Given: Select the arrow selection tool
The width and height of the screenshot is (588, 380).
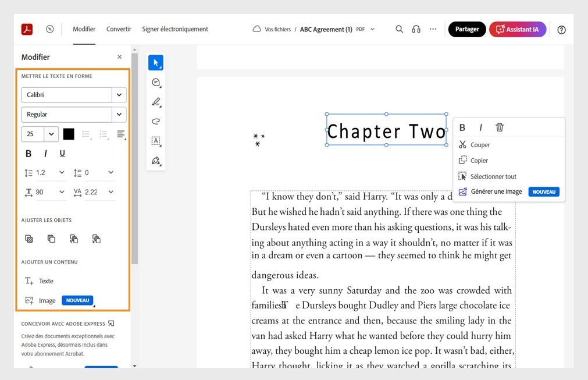Looking at the screenshot, I should click(x=156, y=63).
